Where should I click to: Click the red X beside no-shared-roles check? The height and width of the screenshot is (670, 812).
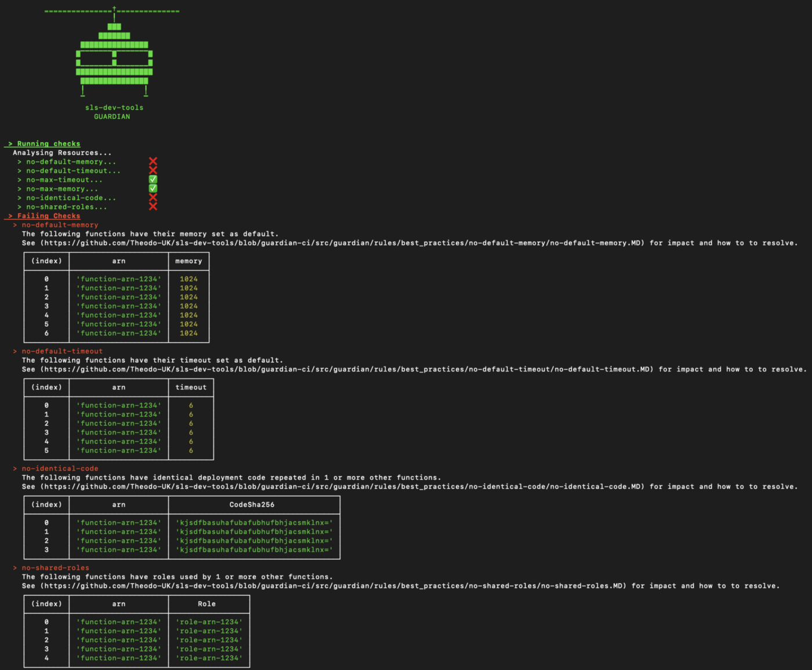click(x=153, y=206)
